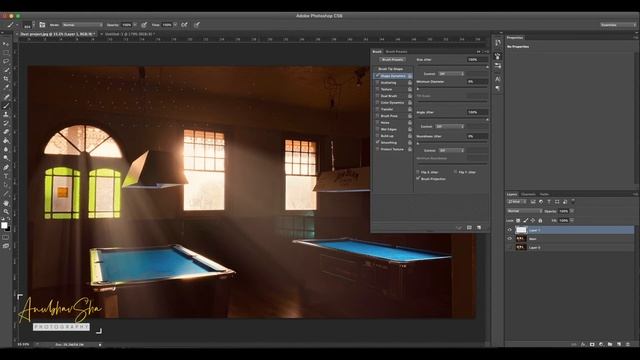The height and width of the screenshot is (360, 640).
Task: Switch to Brush Presets tab
Action: (396, 51)
